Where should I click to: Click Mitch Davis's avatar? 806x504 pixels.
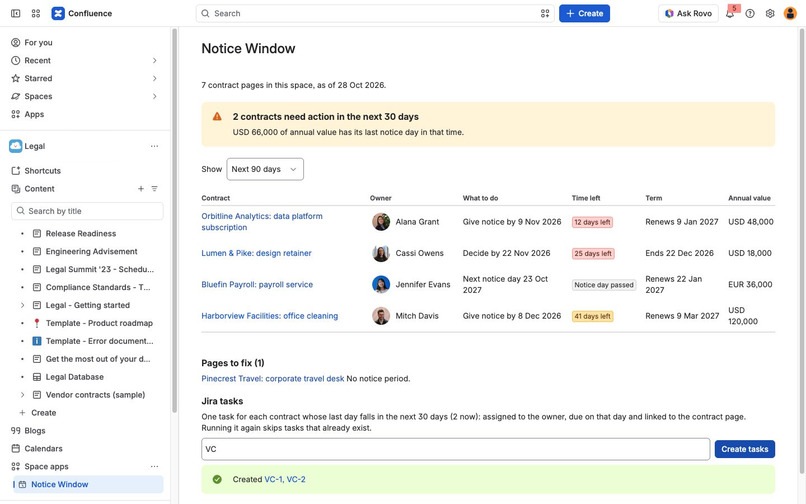[381, 316]
